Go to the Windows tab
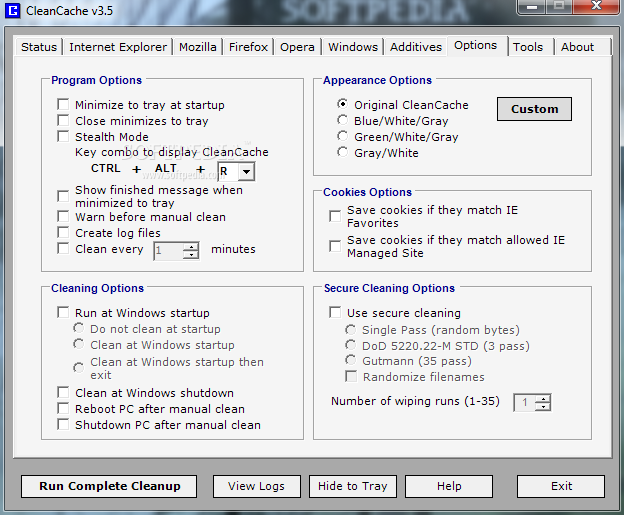624x515 pixels. tap(353, 47)
